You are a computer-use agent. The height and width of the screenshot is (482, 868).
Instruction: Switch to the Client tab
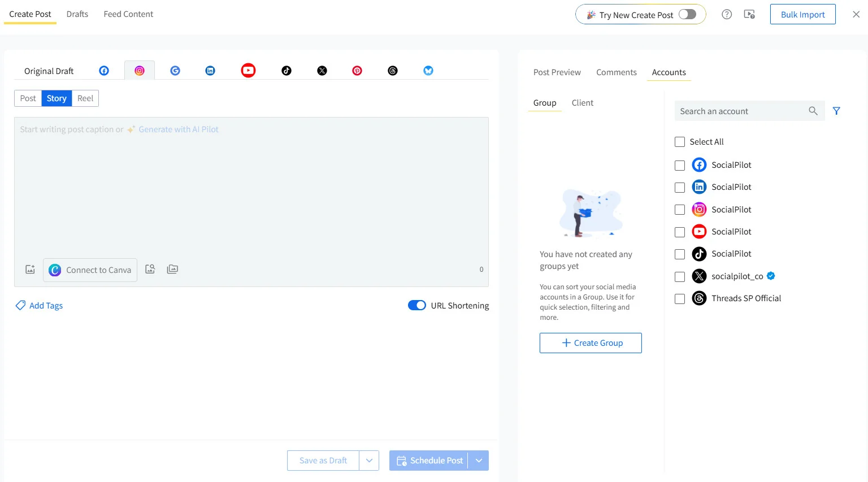point(583,103)
